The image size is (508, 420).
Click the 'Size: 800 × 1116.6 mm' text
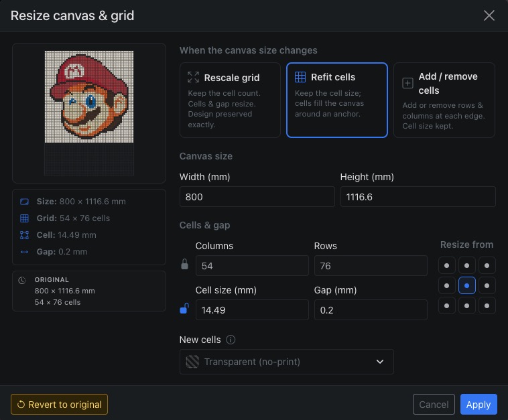[81, 202]
